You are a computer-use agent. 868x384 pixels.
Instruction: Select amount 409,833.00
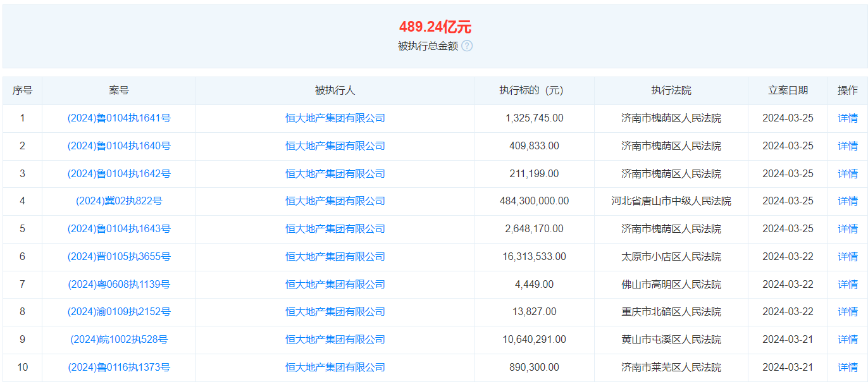(x=534, y=146)
